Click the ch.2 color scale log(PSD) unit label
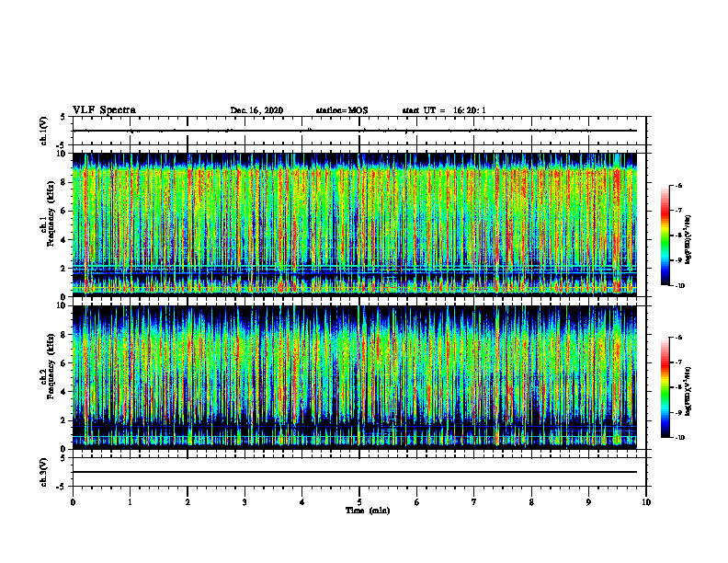The height and width of the screenshot is (563, 728). (688, 392)
